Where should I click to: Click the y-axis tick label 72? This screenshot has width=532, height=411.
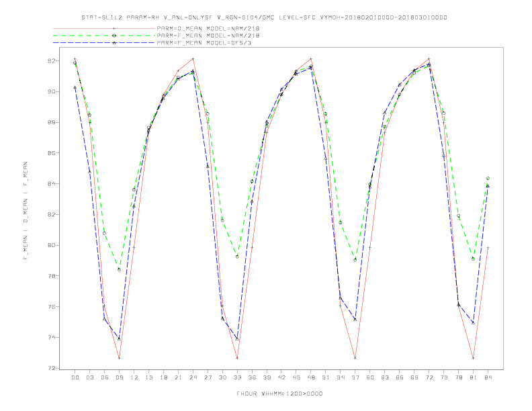coord(51,368)
